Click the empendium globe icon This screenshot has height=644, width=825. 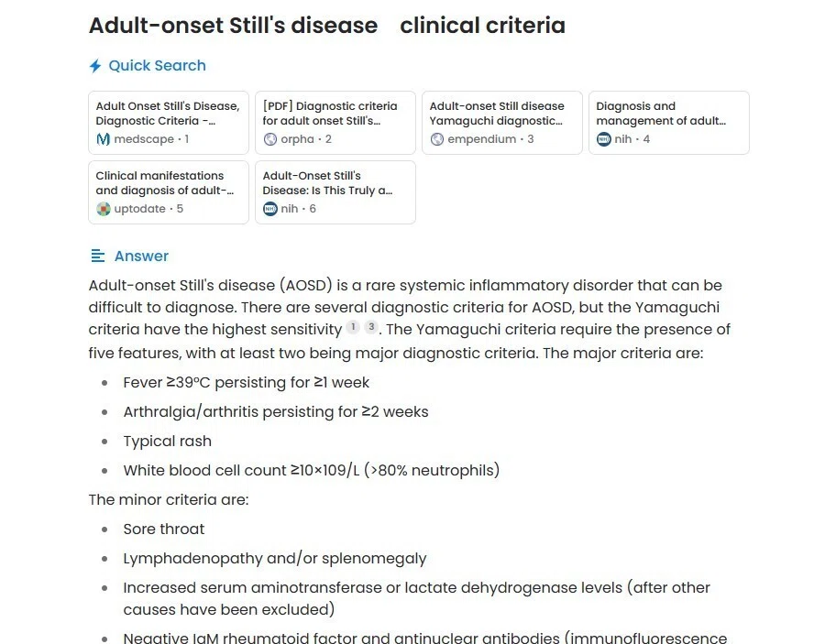click(436, 139)
